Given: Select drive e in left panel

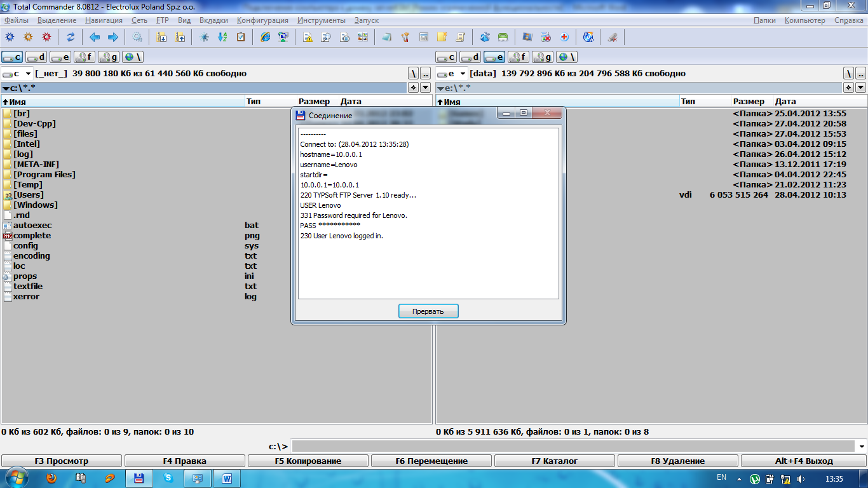Looking at the screenshot, I should pyautogui.click(x=60, y=57).
